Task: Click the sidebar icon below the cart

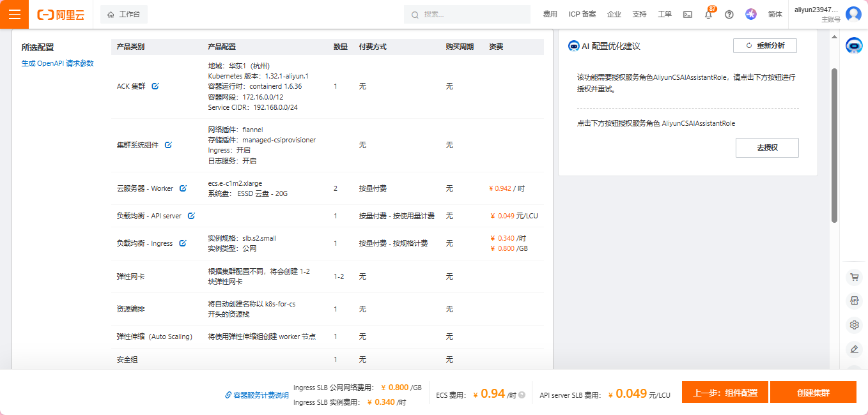Action: click(854, 301)
